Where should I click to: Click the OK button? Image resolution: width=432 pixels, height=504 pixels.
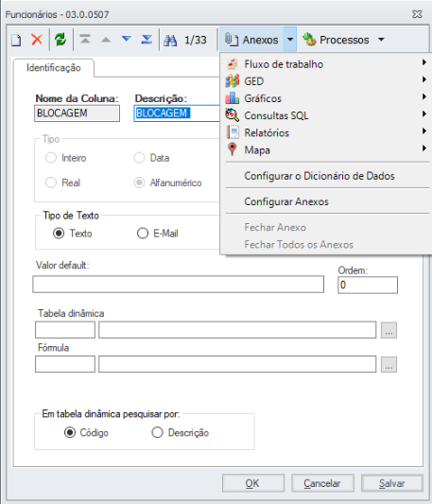click(x=253, y=483)
